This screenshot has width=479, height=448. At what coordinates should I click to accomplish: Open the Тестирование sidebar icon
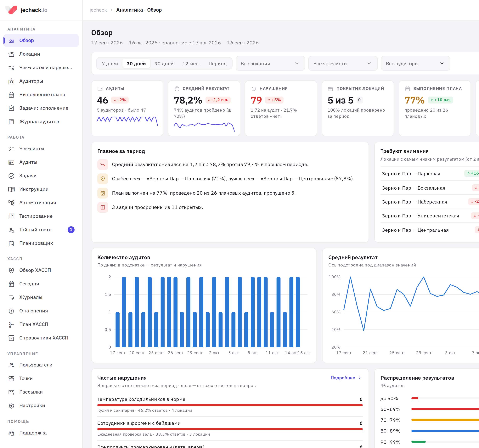click(11, 216)
